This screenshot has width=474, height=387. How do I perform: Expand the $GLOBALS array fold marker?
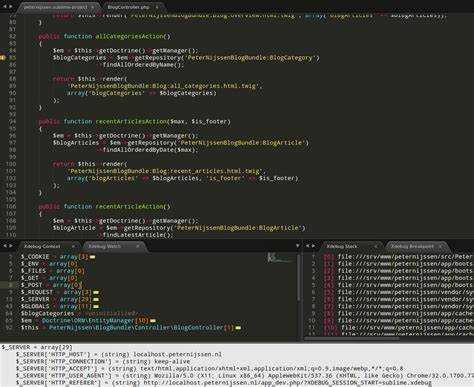click(x=96, y=306)
